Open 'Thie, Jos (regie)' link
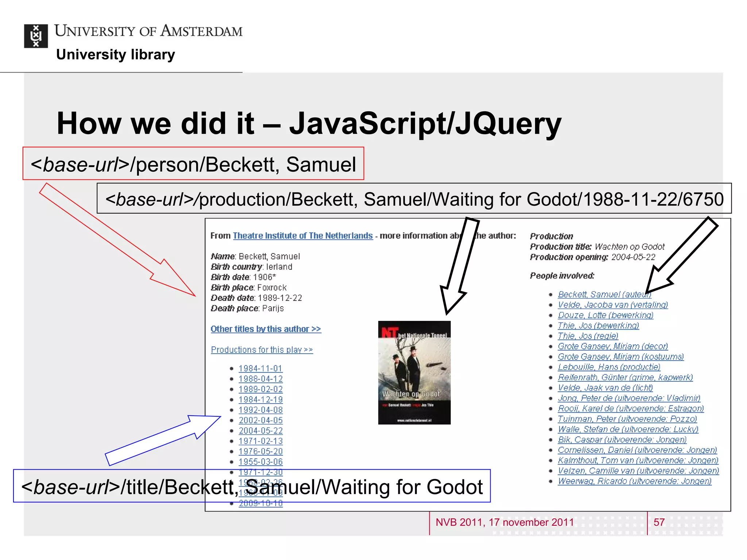This screenshot has height=560, width=747. coord(588,336)
